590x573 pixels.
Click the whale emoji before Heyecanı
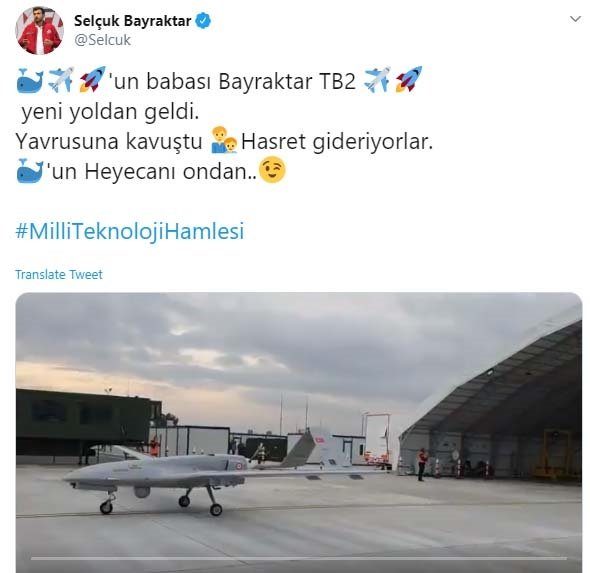click(x=30, y=171)
